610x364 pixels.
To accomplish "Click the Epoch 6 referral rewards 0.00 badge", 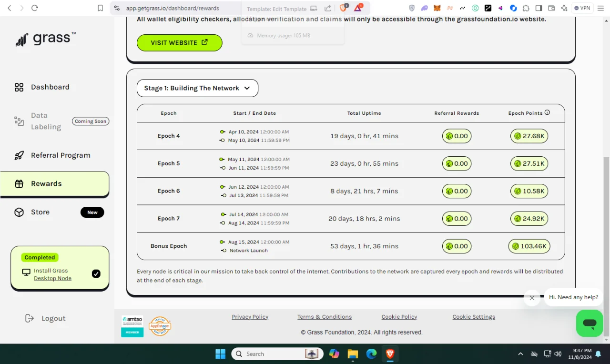I will pos(457,191).
